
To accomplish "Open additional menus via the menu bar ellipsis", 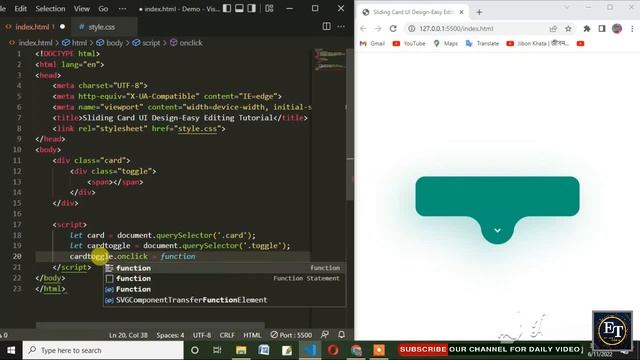I will (122, 9).
